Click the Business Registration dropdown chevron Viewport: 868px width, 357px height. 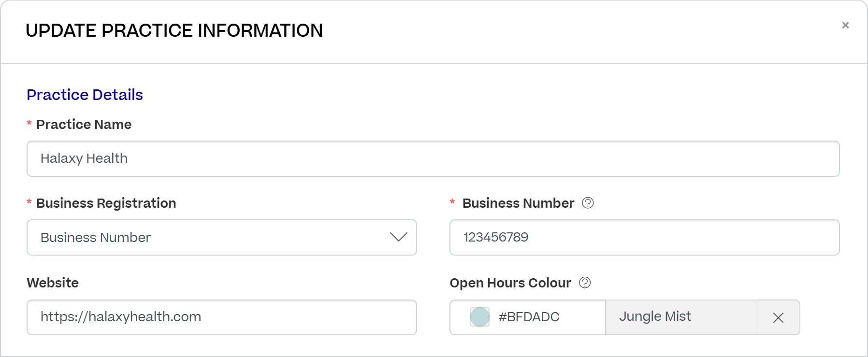click(x=398, y=237)
